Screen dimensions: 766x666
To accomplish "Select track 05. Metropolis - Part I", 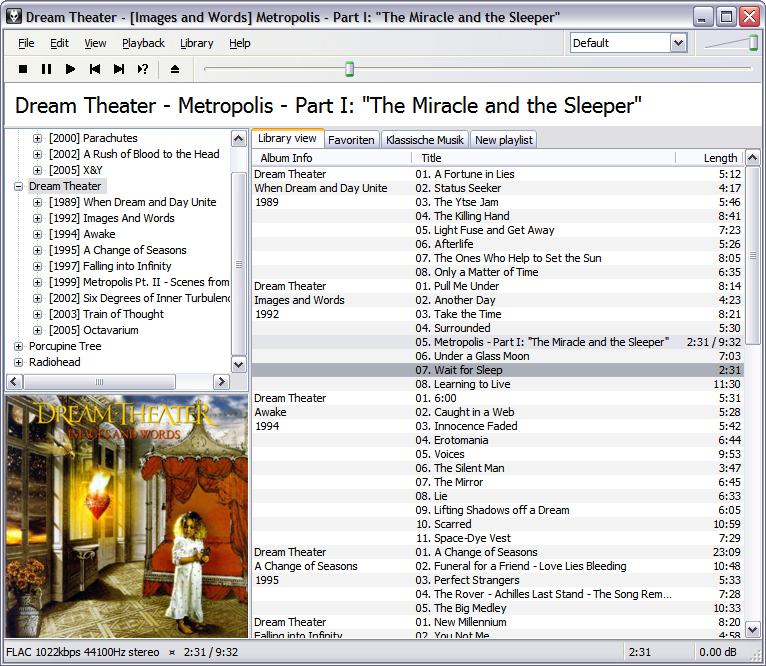I will [x=498, y=342].
